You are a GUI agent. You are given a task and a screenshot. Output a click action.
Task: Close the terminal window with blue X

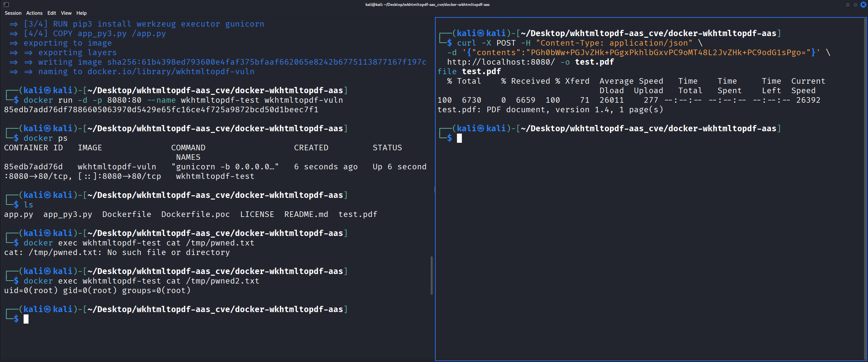(x=863, y=4)
